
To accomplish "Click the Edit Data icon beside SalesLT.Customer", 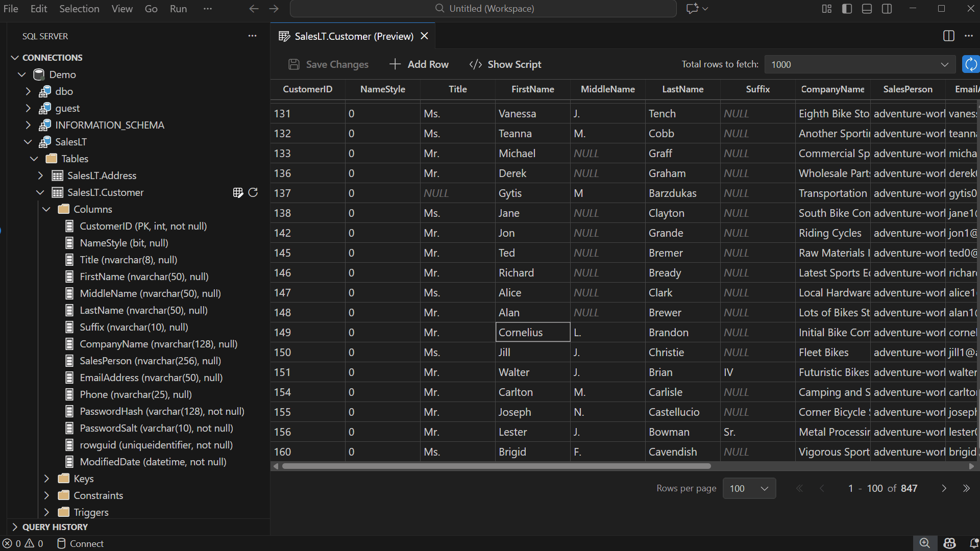I will [x=238, y=193].
